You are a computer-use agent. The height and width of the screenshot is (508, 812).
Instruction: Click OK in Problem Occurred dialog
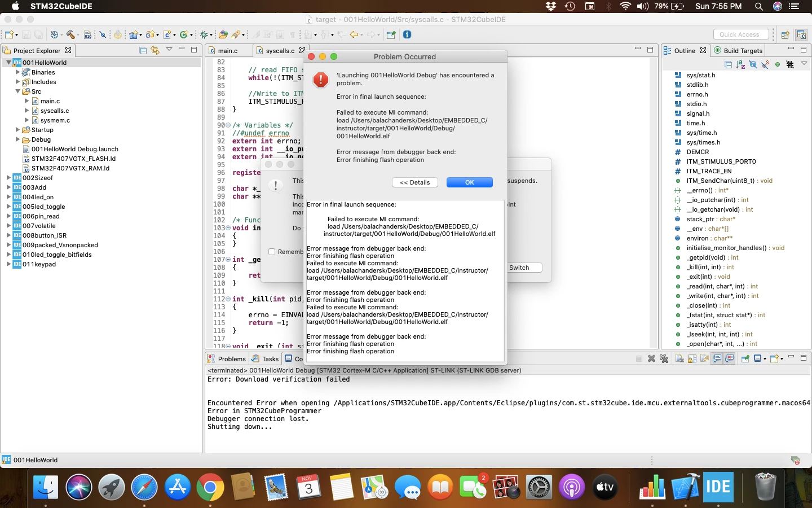[x=470, y=182]
